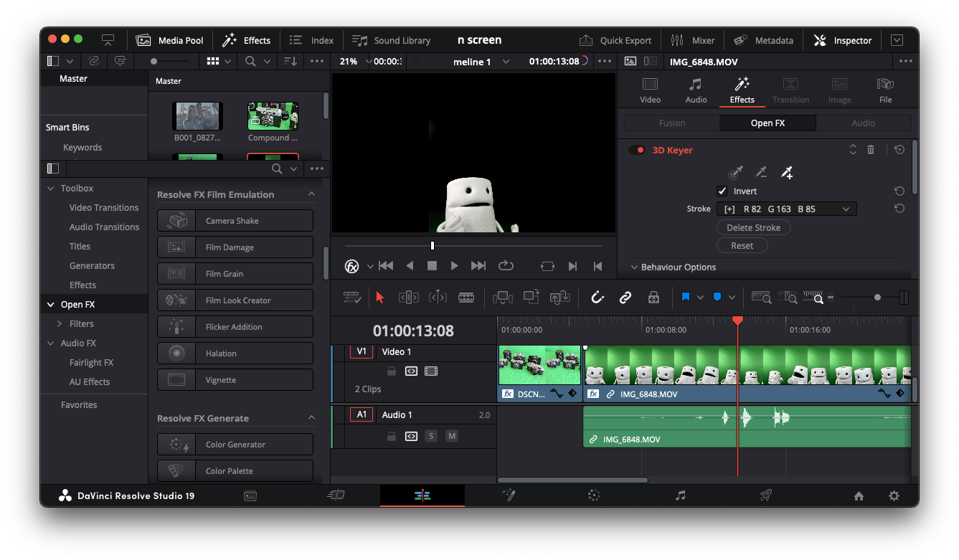This screenshot has height=560, width=959.
Task: Click the position lock padlock icon
Action: pos(653,297)
